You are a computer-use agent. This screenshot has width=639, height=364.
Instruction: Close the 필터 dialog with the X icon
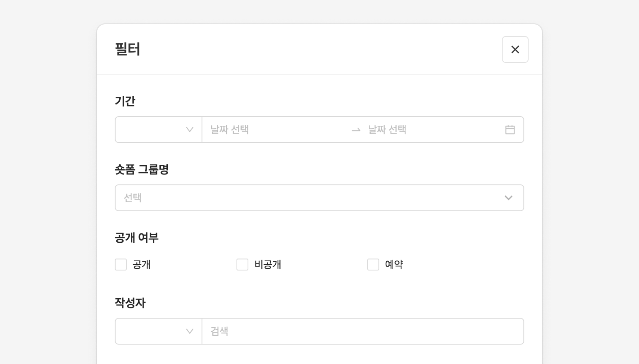(515, 50)
